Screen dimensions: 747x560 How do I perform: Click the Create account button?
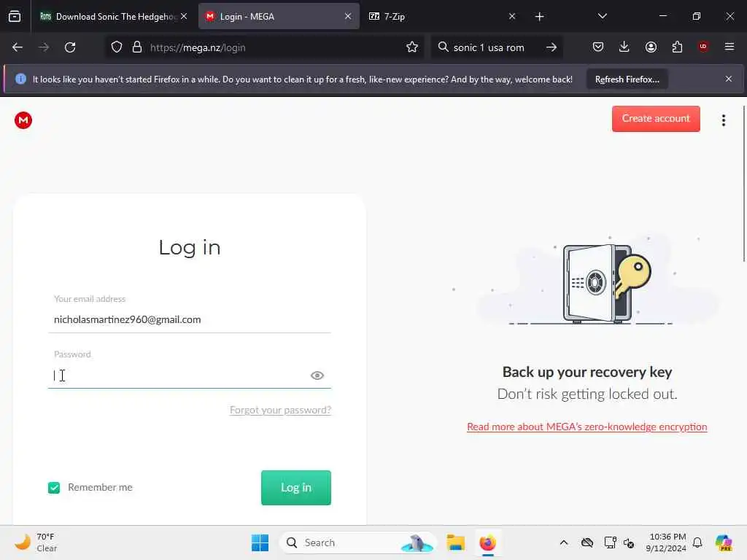(x=656, y=119)
